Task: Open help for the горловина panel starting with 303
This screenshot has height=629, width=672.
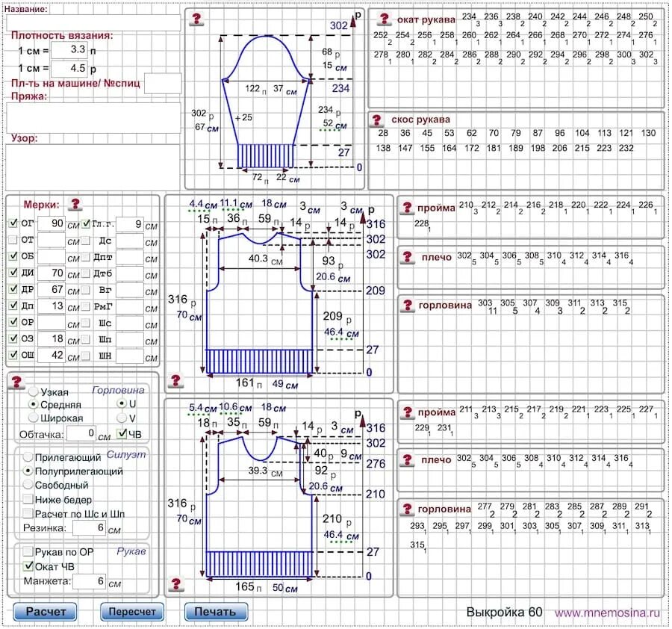Action: (408, 306)
